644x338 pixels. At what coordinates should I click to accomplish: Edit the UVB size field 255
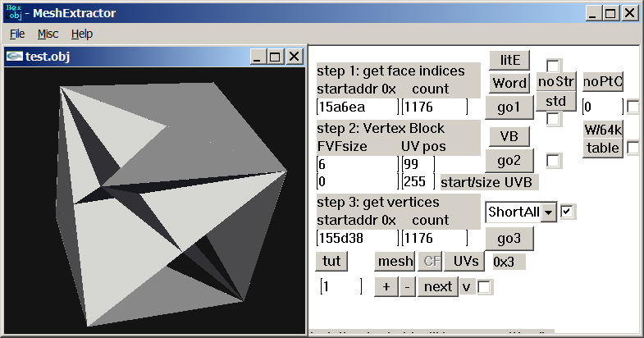pyautogui.click(x=418, y=181)
